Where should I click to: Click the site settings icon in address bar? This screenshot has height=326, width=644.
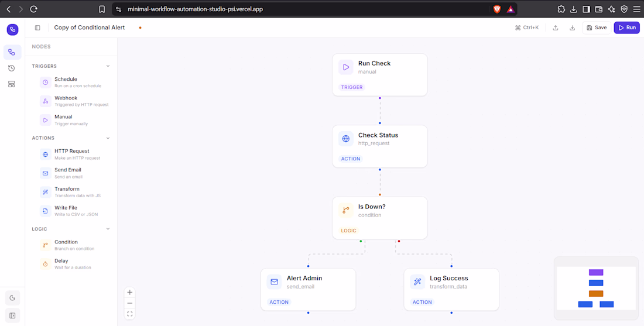click(119, 9)
